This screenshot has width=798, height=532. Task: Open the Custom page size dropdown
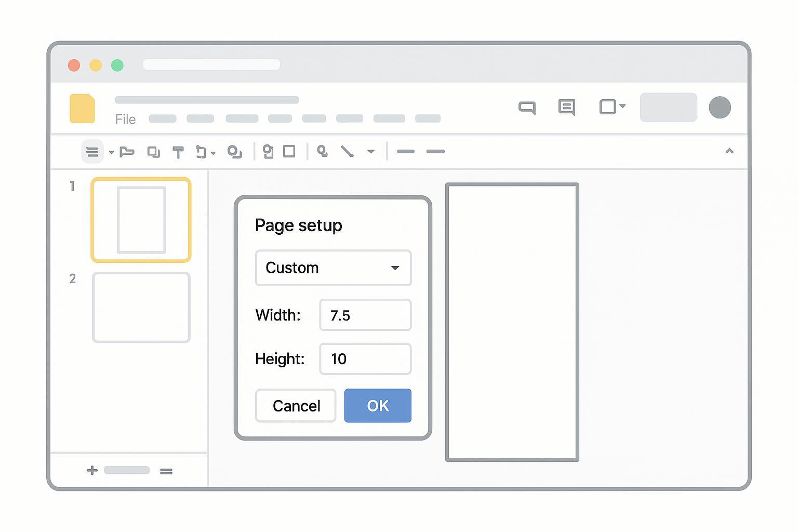coord(333,268)
